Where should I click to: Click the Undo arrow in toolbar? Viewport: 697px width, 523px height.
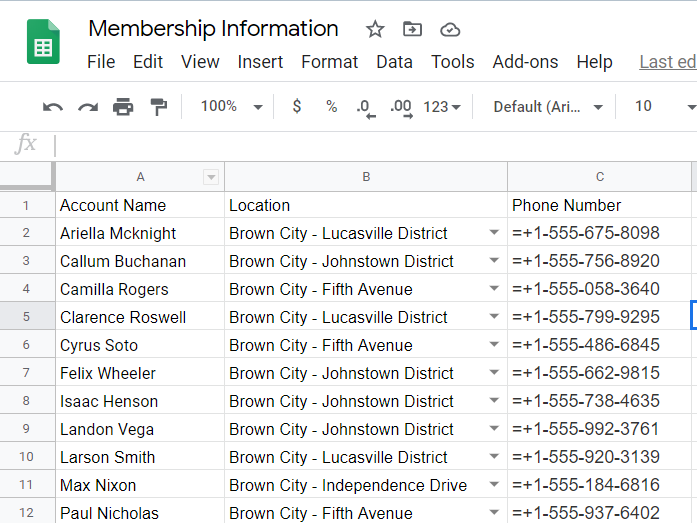coord(53,107)
